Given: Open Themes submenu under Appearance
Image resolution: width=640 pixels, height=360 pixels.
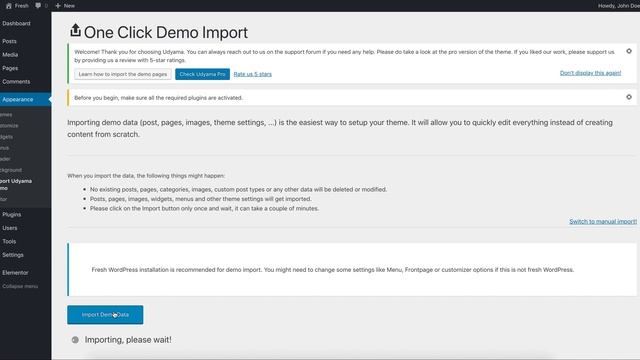Looking at the screenshot, I should click(x=6, y=115).
